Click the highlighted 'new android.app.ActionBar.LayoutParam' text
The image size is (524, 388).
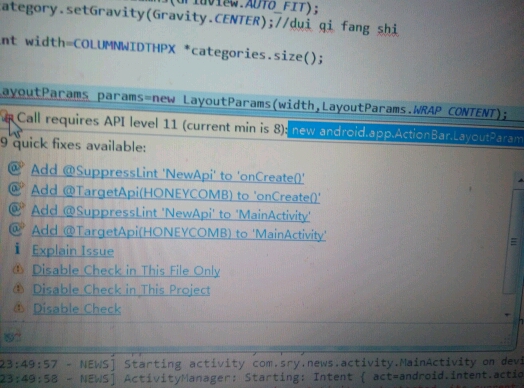[406, 134]
